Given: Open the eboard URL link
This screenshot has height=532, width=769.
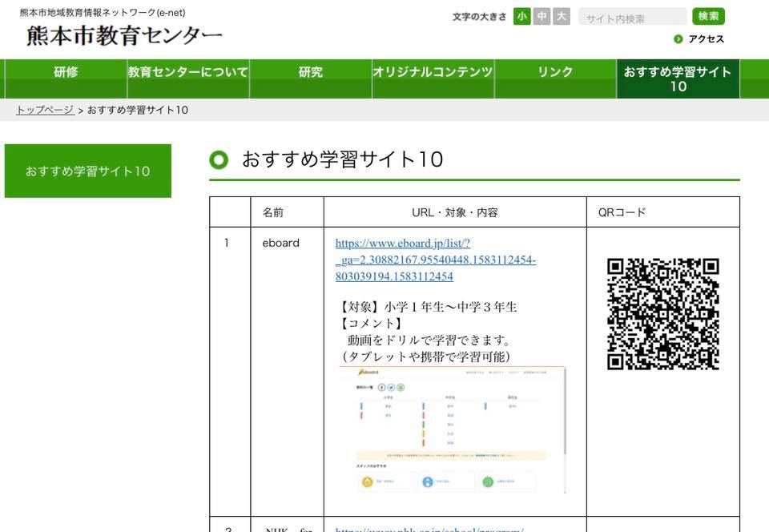Looking at the screenshot, I should pyautogui.click(x=436, y=260).
